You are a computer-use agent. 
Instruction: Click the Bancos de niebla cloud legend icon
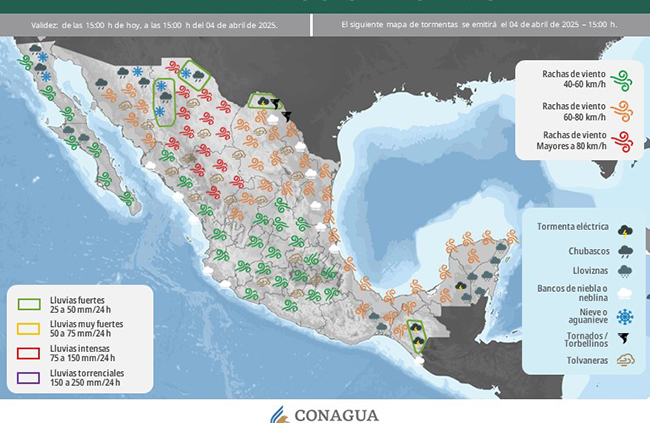[625, 293]
